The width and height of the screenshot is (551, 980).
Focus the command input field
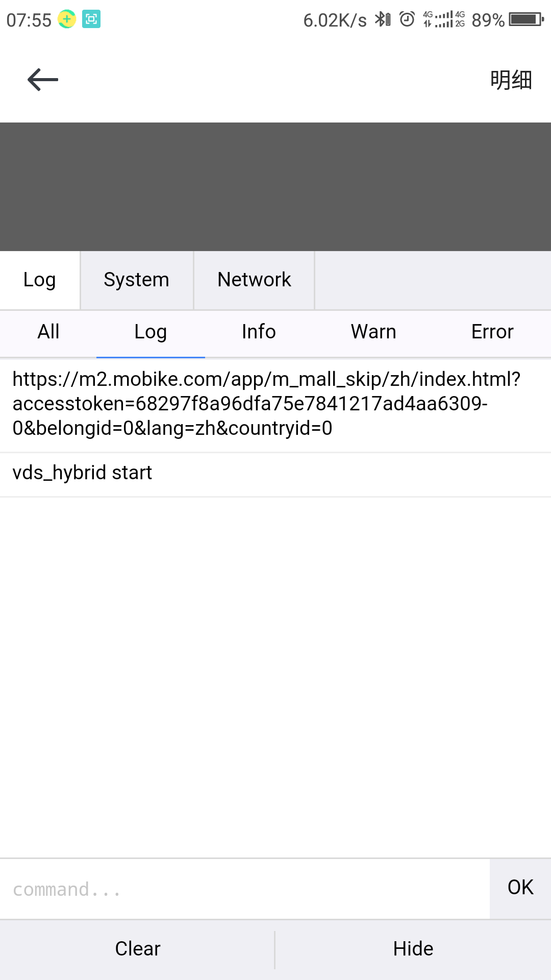coord(245,889)
